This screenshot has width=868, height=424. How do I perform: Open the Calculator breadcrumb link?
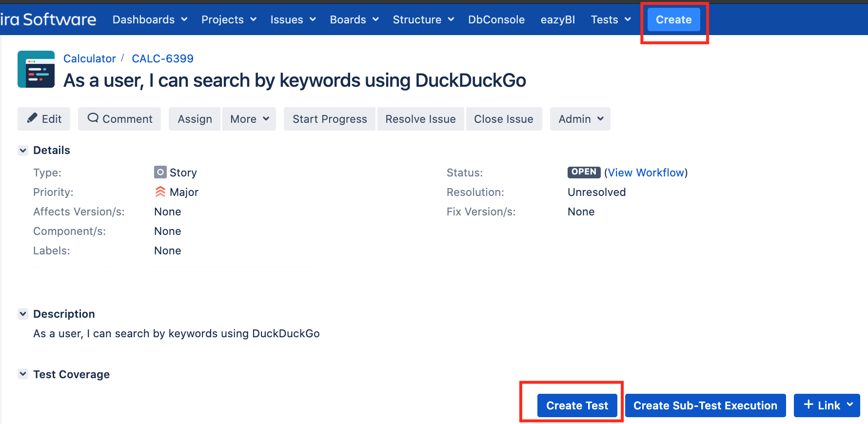pos(90,58)
